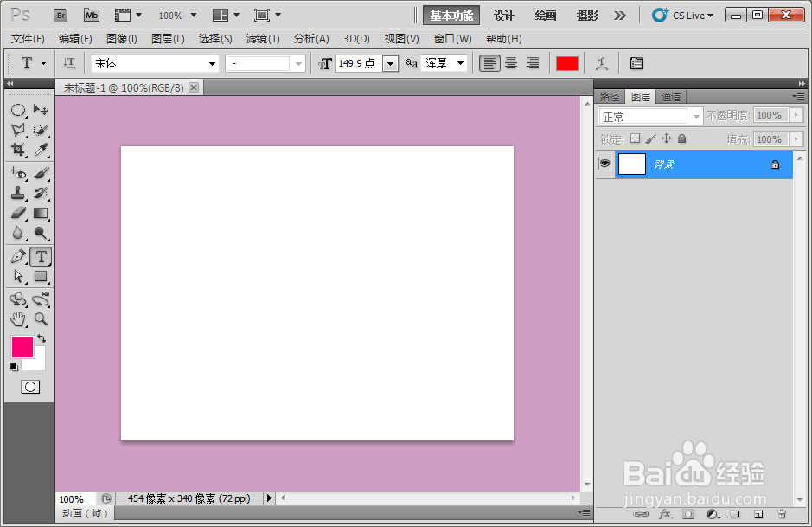
Task: Link layers at Layers panel bottom
Action: coord(641,514)
